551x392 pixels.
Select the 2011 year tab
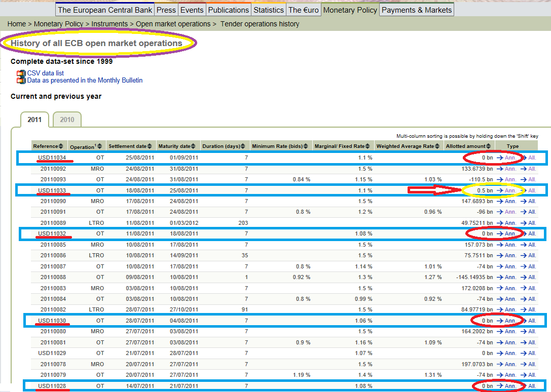pos(34,120)
